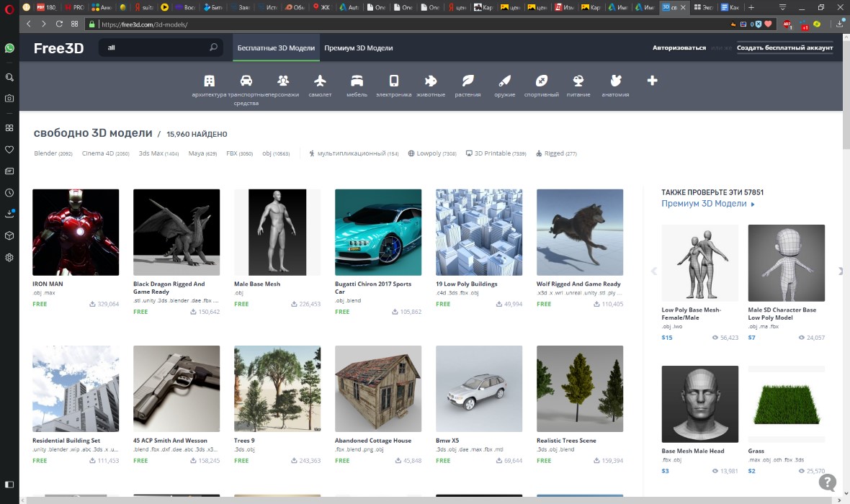Filter by FBX format
Image resolution: width=850 pixels, height=504 pixels.
240,153
